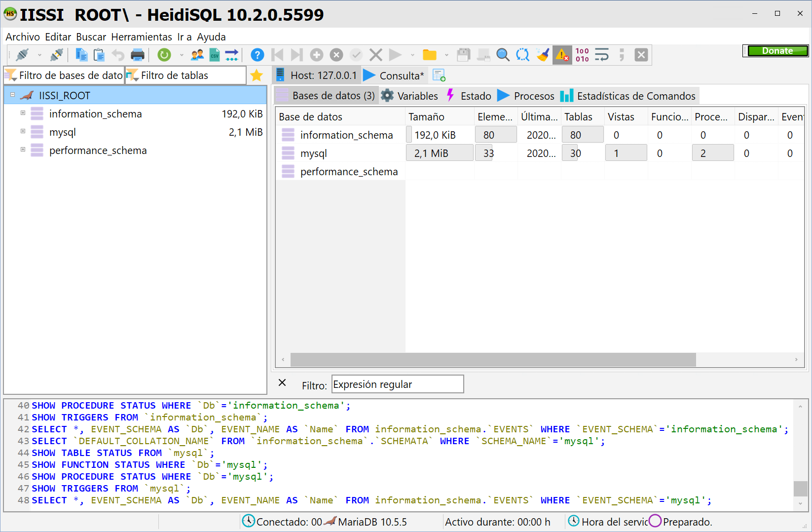This screenshot has height=532, width=812.
Task: Clear the filter with the X button
Action: (282, 383)
